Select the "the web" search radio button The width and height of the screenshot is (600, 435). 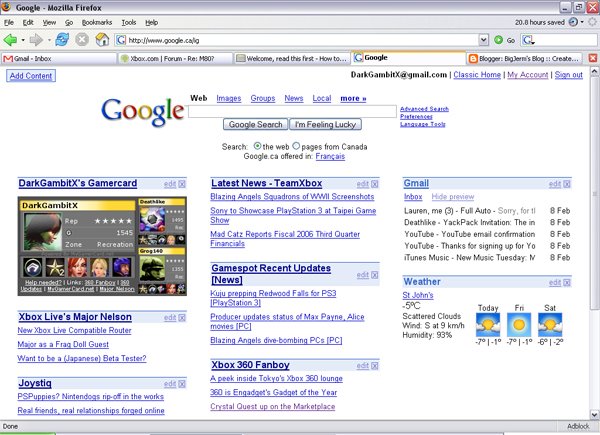[258, 146]
